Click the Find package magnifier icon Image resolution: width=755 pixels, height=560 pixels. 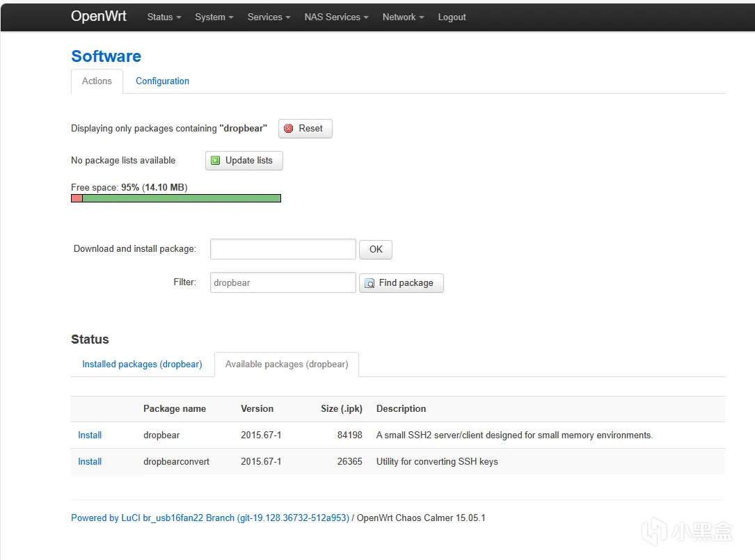point(369,283)
